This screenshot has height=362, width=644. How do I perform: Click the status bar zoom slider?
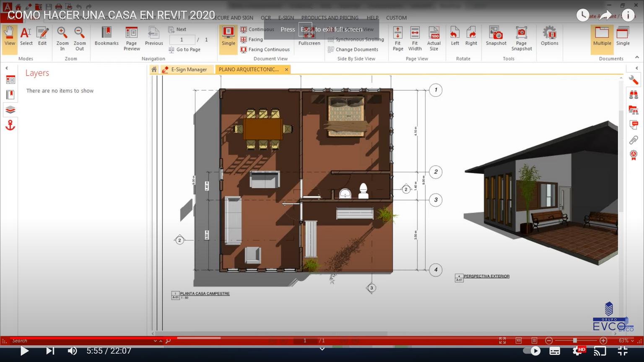coord(576,341)
